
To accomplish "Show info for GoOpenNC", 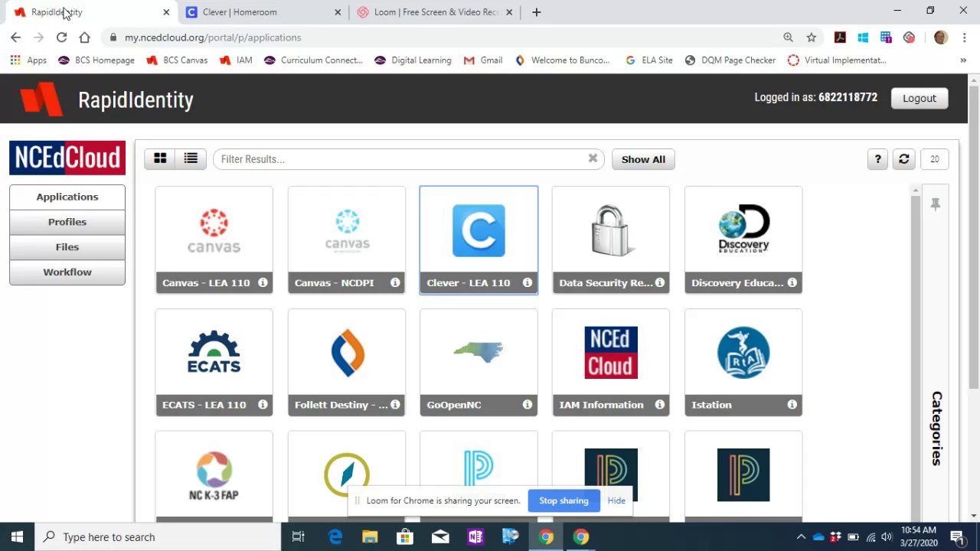I will pos(528,404).
